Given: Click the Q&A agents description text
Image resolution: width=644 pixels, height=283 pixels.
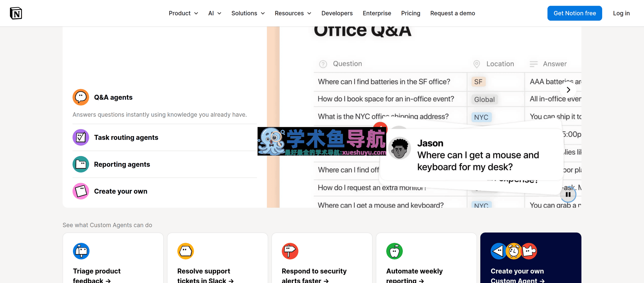Looking at the screenshot, I should tap(159, 115).
